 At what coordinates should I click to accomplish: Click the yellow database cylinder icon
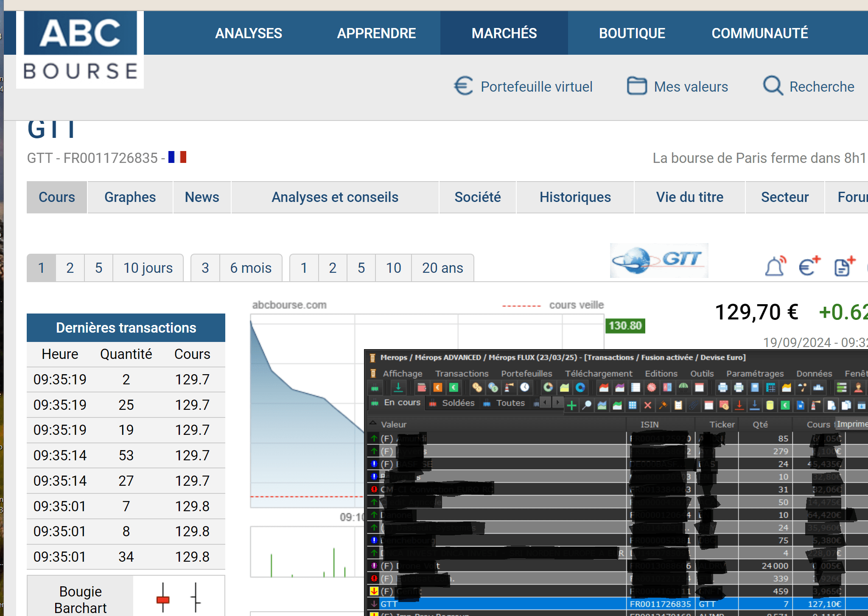point(770,406)
